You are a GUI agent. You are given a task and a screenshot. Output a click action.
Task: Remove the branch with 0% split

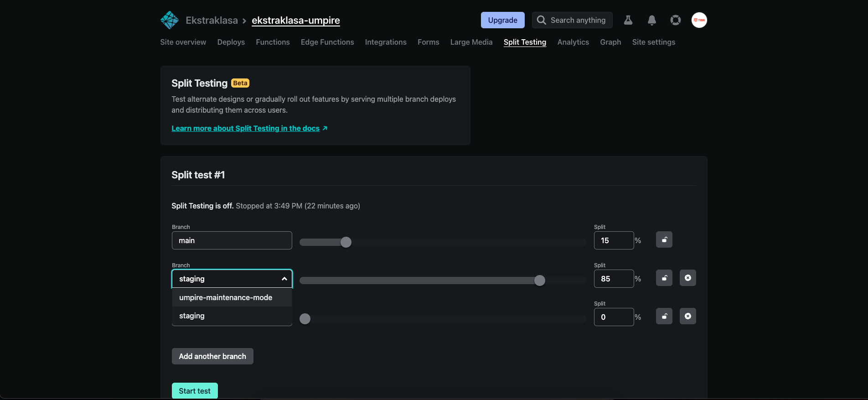coord(688,316)
